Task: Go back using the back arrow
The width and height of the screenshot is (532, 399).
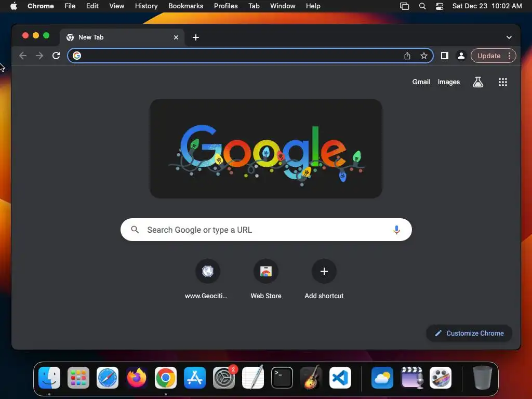Action: coord(23,56)
